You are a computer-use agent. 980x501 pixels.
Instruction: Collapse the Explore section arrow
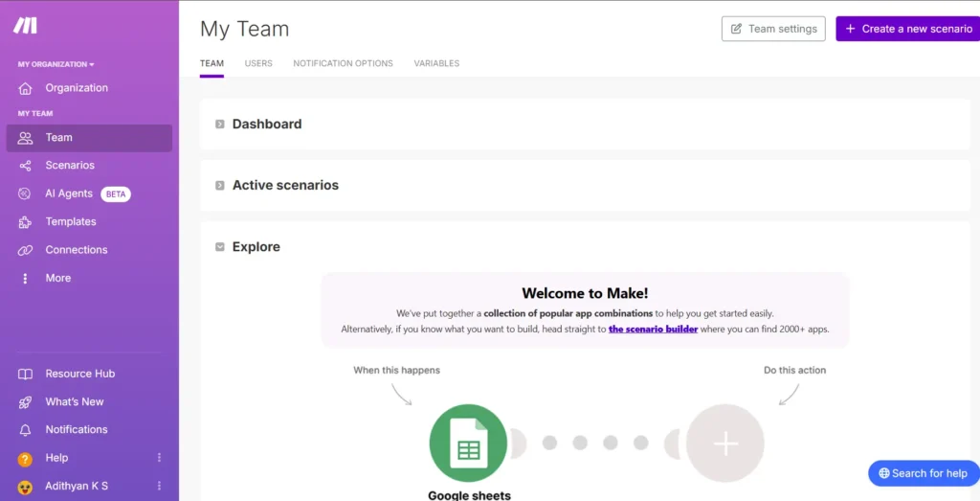click(220, 247)
